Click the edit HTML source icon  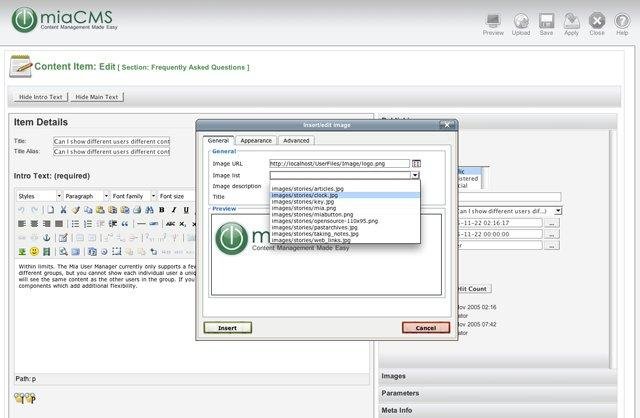(x=63, y=238)
